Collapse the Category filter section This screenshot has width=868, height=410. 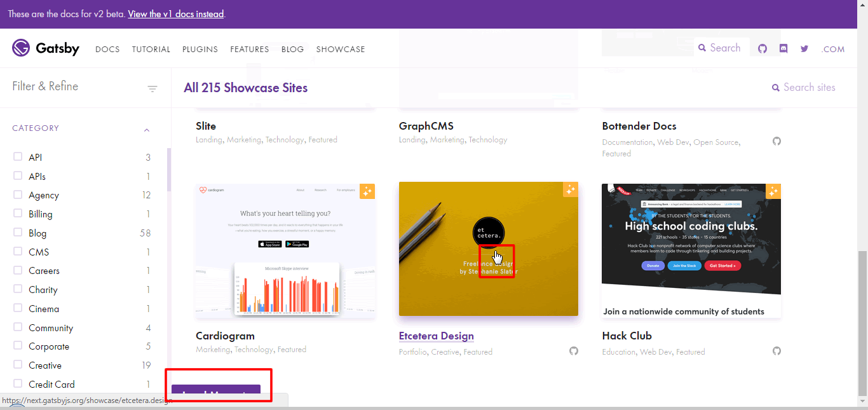(x=147, y=130)
